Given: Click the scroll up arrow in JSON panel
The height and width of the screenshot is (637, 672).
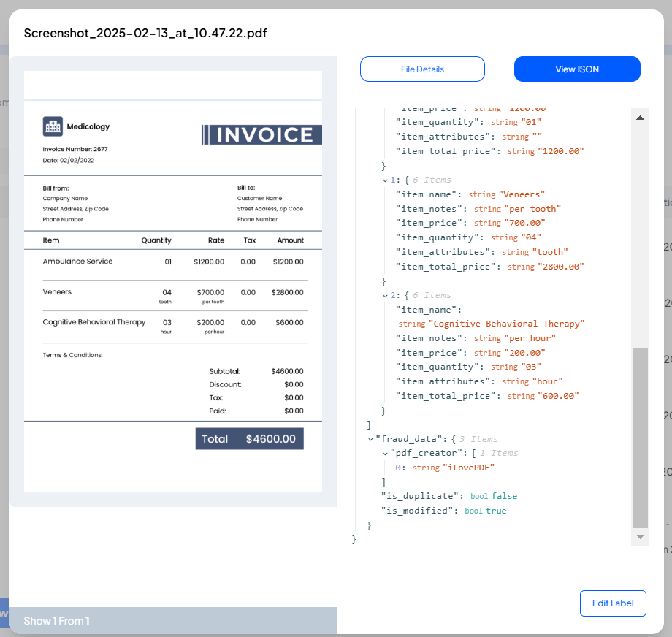Looking at the screenshot, I should (640, 118).
